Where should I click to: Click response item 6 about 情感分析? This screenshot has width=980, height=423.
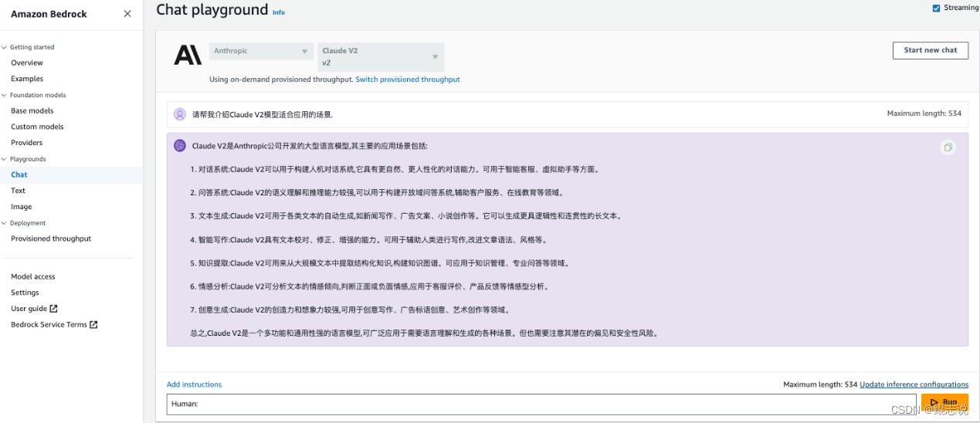tap(370, 286)
